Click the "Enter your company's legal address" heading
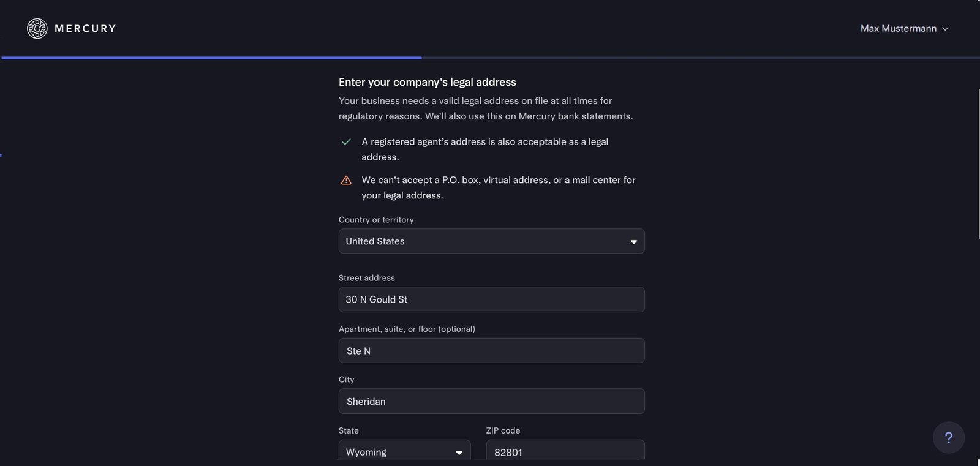980x466 pixels. click(427, 82)
